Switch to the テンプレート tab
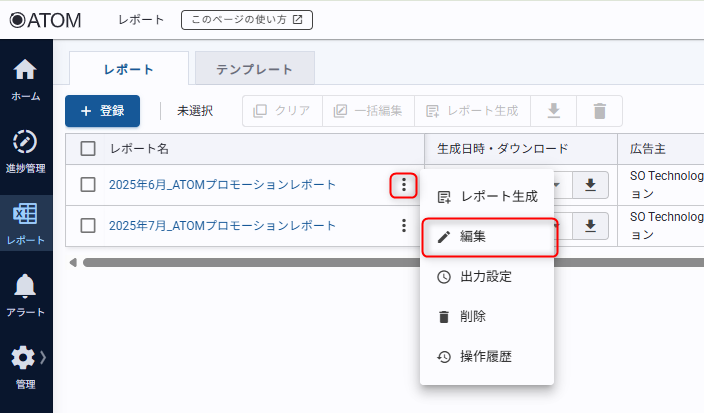This screenshot has height=413, width=704. (x=254, y=69)
